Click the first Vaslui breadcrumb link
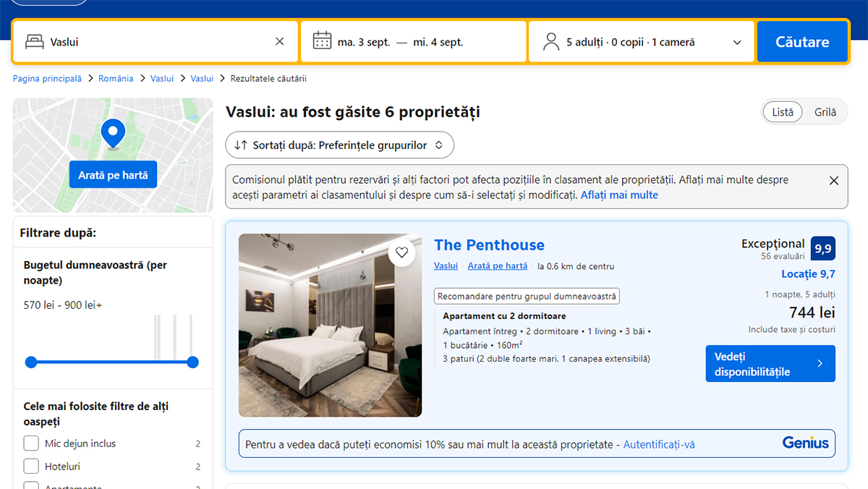Viewport: 868px width, 489px height. click(x=162, y=79)
